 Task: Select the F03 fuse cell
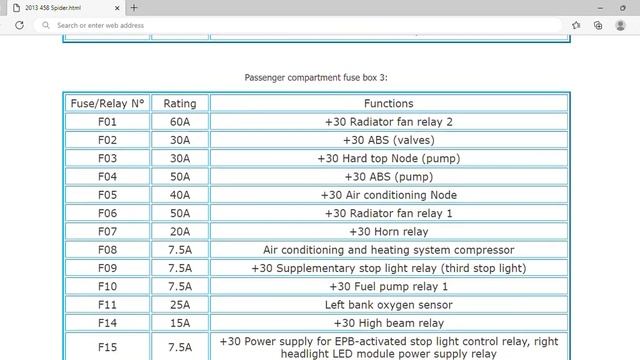107,158
